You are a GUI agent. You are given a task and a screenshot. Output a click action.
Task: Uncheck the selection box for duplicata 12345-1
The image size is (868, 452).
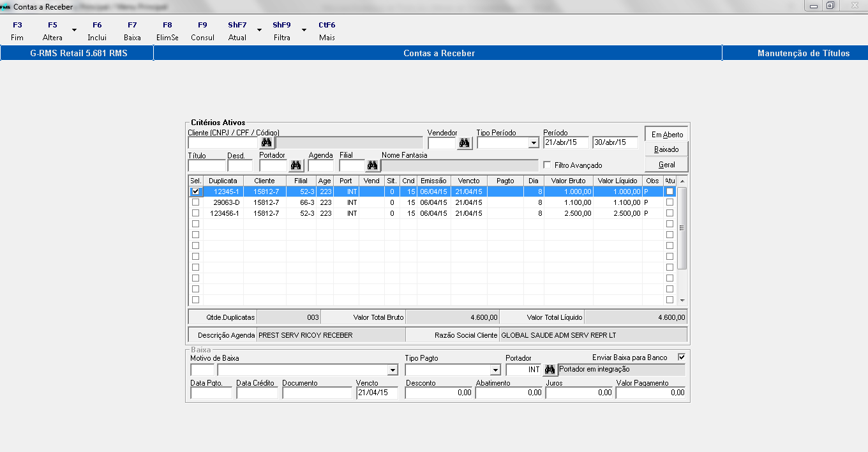pyautogui.click(x=196, y=192)
